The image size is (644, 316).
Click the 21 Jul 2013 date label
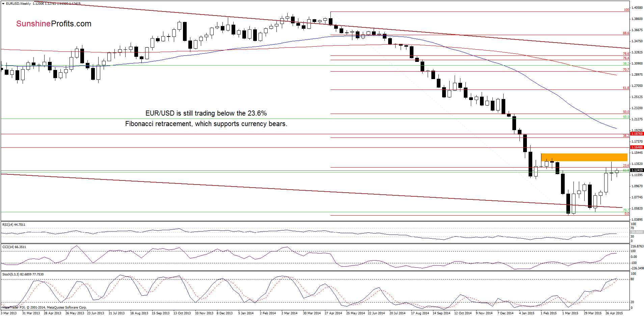[116, 313]
